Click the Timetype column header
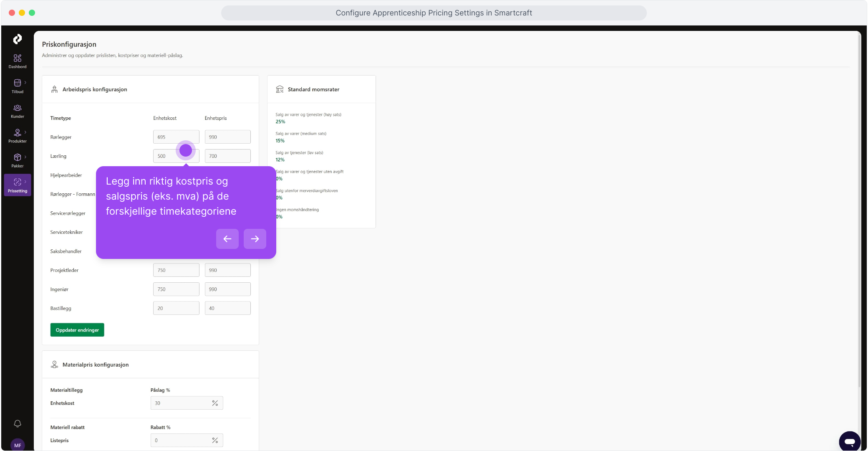Viewport: 868px width, 451px height. tap(61, 118)
